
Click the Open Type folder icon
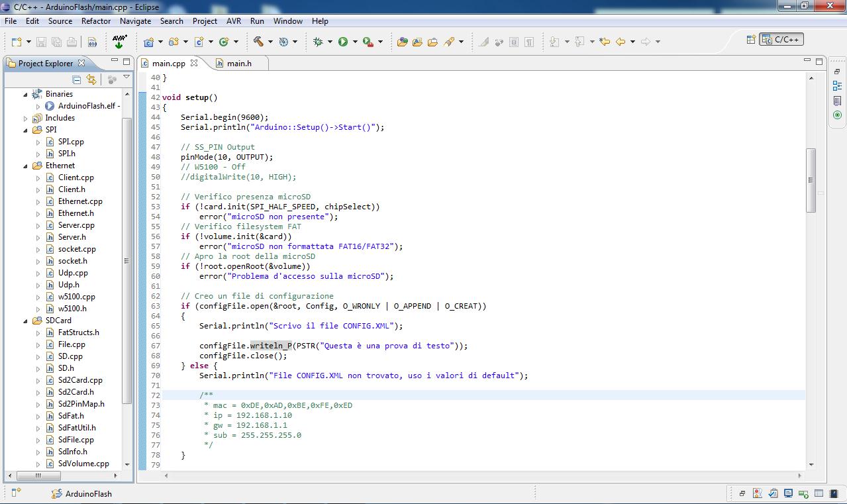pos(417,42)
